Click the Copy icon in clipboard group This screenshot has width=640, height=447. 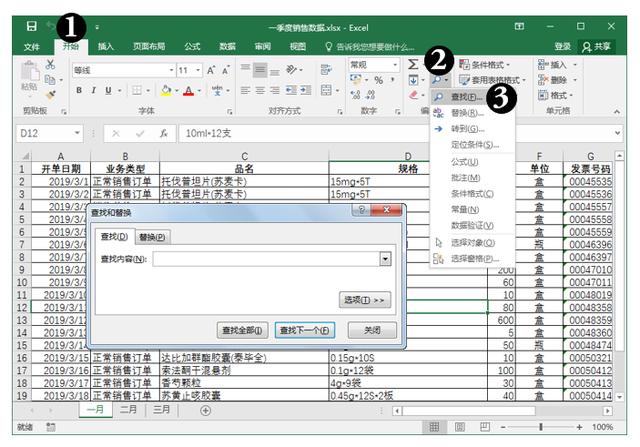click(49, 80)
